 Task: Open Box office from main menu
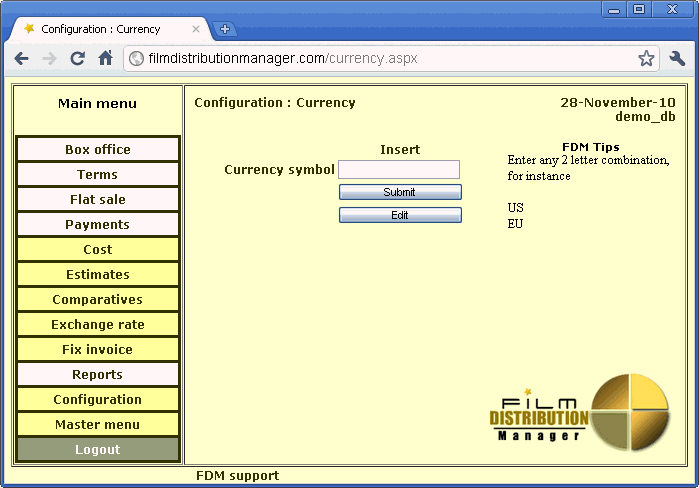98,150
